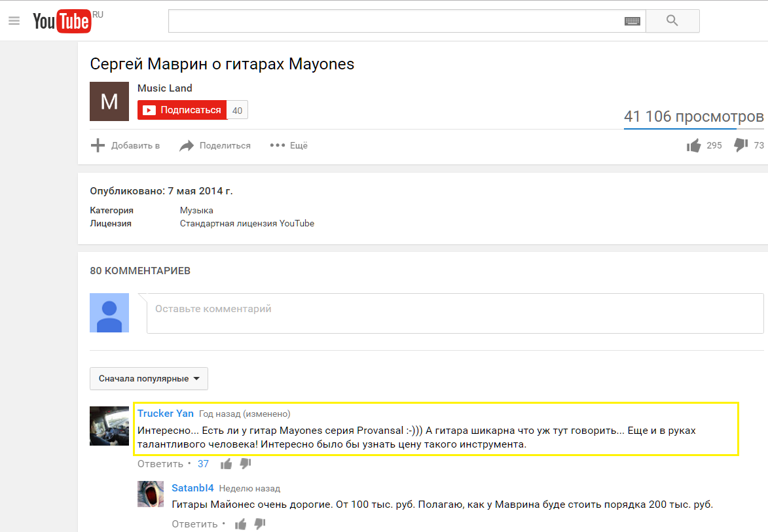
Task: Open the Music Land channel link
Action: click(x=164, y=88)
